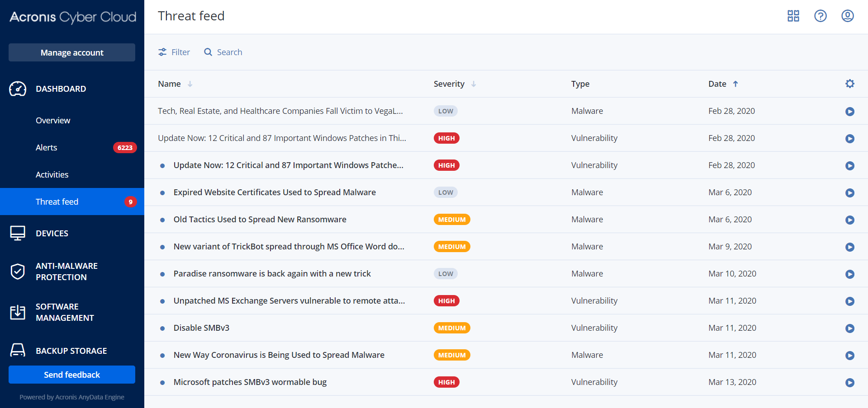The width and height of the screenshot is (868, 408).
Task: Open details arrow for Coronavirus malware row
Action: [850, 355]
